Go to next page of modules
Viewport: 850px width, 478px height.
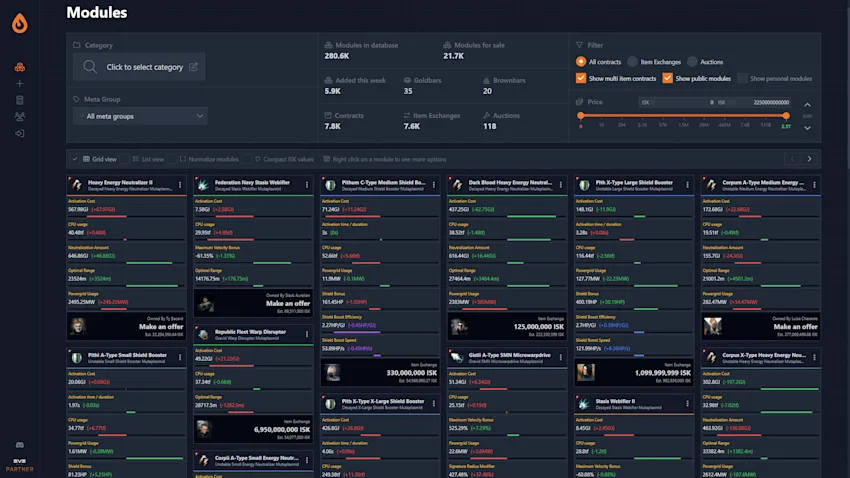point(809,159)
